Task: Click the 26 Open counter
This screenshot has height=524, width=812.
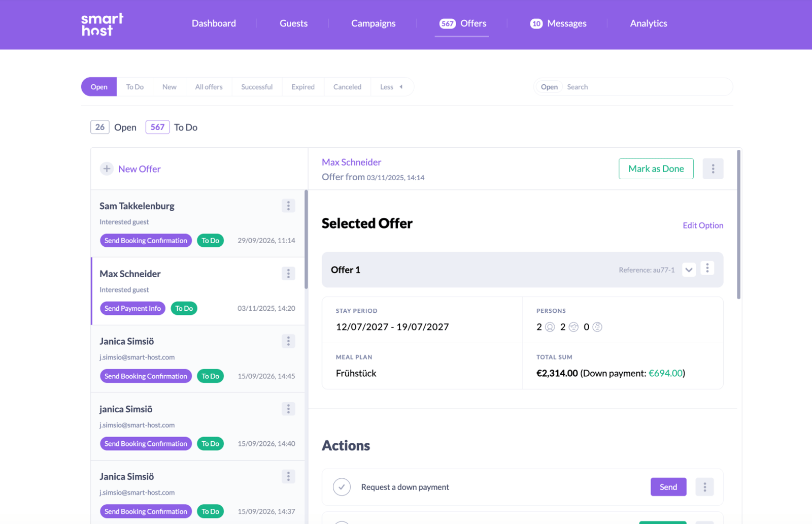Action: click(100, 127)
